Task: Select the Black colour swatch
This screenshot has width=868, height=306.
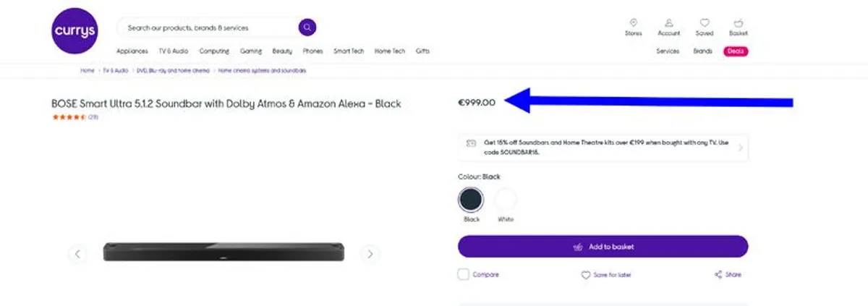Action: 471,200
